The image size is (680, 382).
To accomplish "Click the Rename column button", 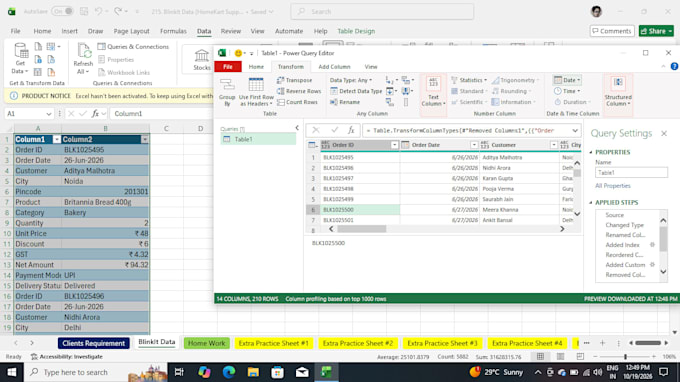I will coord(345,102).
